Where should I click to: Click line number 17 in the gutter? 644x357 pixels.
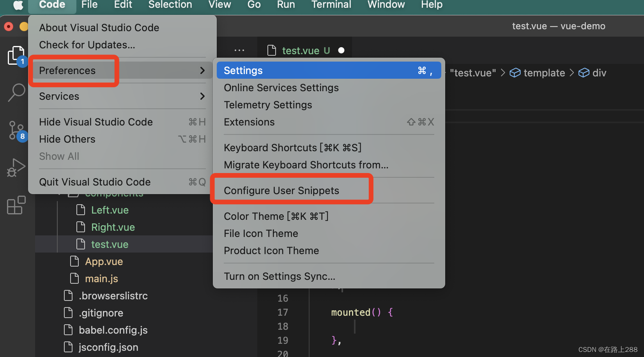coord(283,312)
